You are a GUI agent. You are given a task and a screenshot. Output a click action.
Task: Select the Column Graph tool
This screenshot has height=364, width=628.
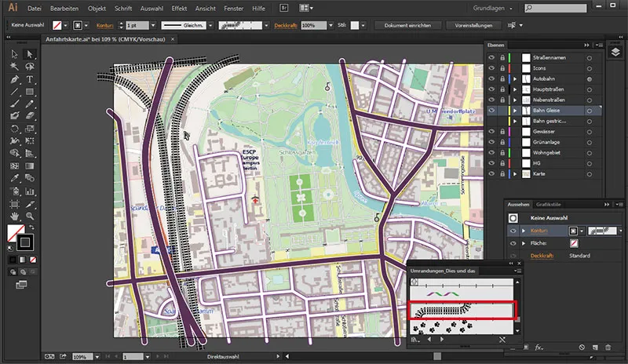(29, 191)
